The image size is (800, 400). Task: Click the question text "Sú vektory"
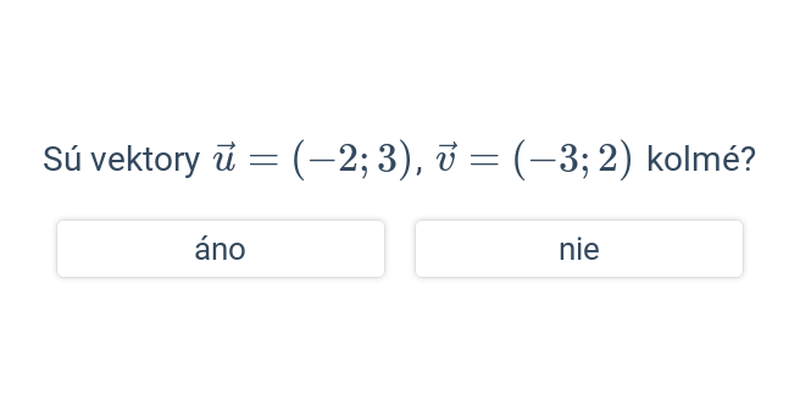click(121, 160)
